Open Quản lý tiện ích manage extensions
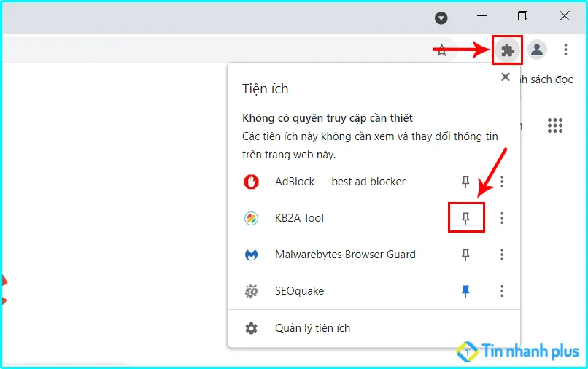The width and height of the screenshot is (588, 369). [x=374, y=328]
